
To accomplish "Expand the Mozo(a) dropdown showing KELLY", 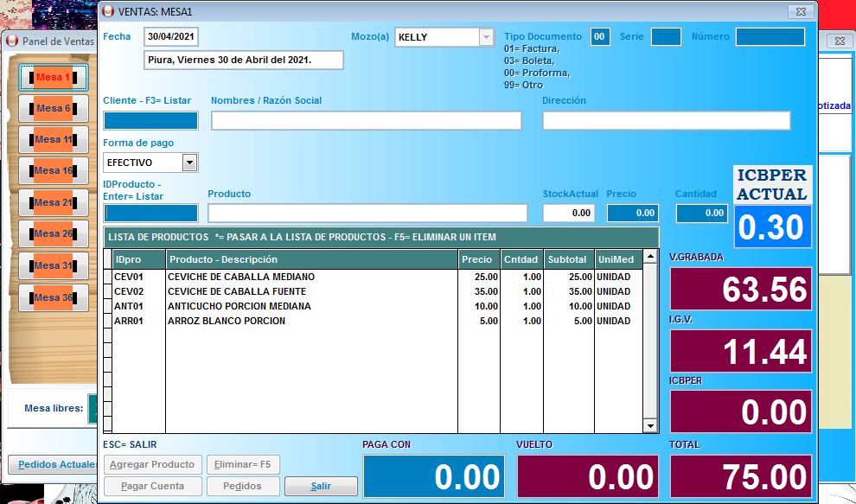I will click(485, 37).
